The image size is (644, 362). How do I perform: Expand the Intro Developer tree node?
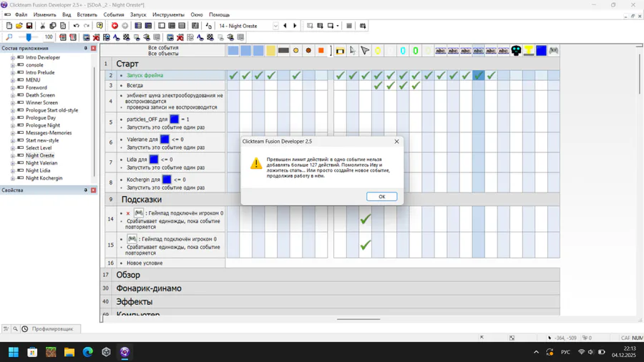(13, 58)
